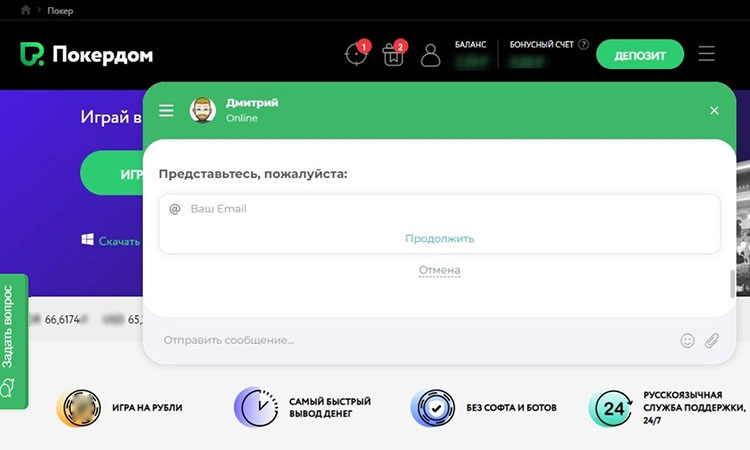Screen dimensions: 750x450
Task: Open the chat widget hamburger menu
Action: (x=166, y=110)
